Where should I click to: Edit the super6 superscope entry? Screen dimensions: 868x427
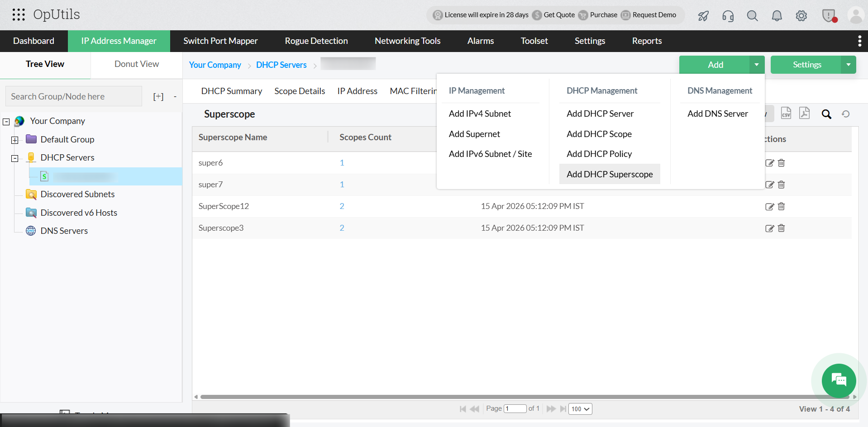click(x=770, y=163)
